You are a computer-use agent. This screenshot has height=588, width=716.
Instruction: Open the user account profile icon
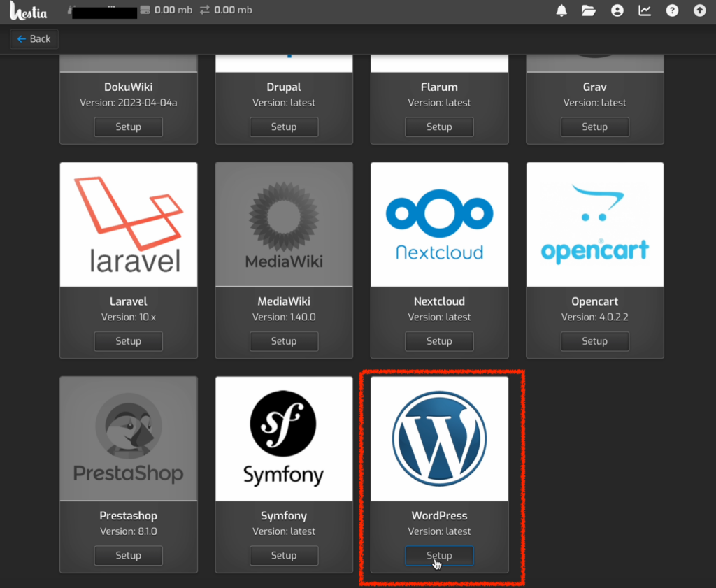click(x=617, y=10)
